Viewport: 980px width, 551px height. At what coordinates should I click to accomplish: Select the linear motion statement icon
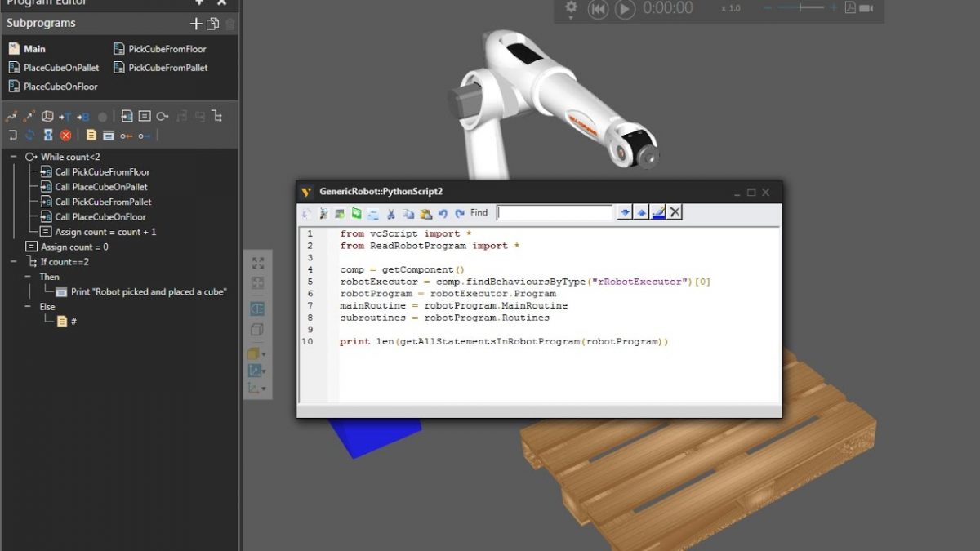[x=29, y=116]
